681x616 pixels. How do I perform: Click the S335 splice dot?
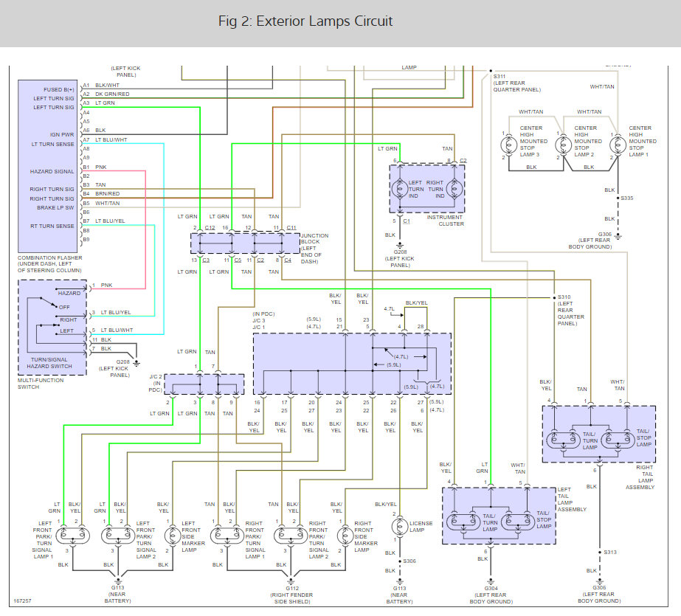618,198
